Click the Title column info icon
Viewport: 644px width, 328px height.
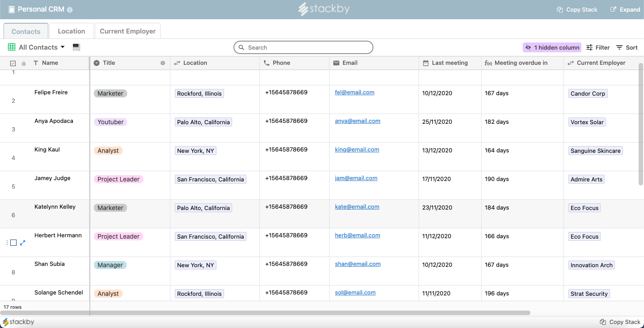click(163, 63)
